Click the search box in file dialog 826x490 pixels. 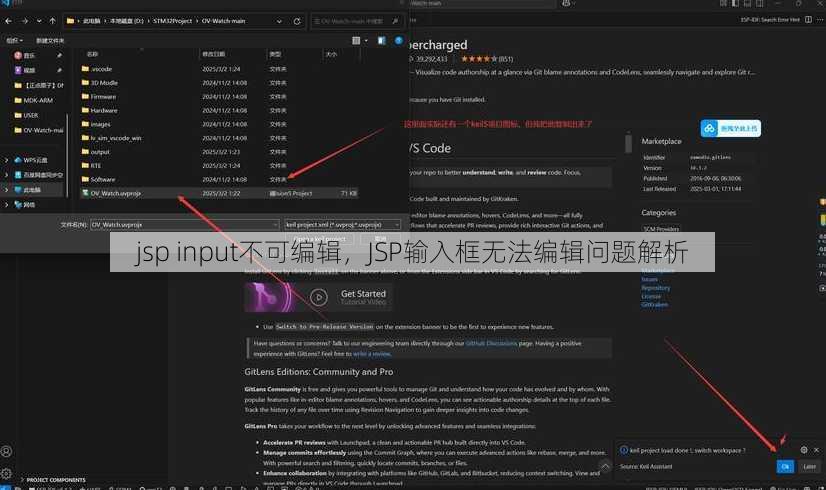point(356,21)
